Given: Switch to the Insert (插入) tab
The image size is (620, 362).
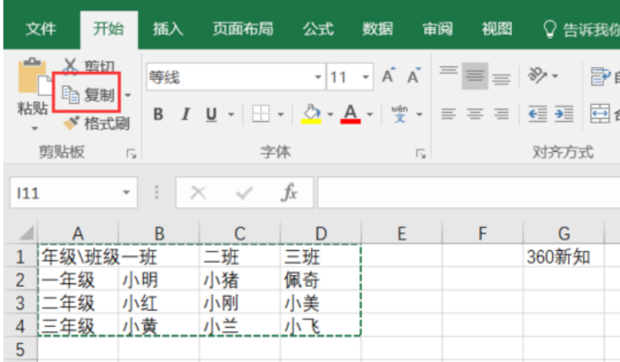Looking at the screenshot, I should tap(168, 29).
